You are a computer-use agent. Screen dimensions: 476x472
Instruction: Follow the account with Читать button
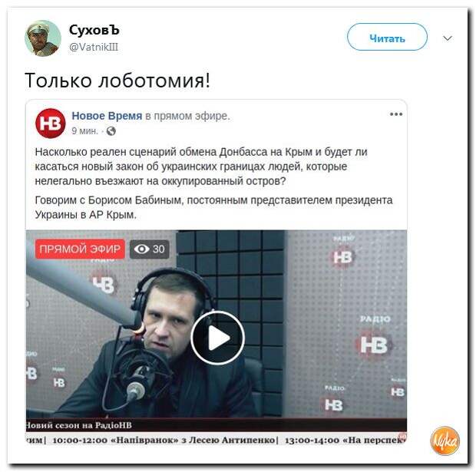387,37
